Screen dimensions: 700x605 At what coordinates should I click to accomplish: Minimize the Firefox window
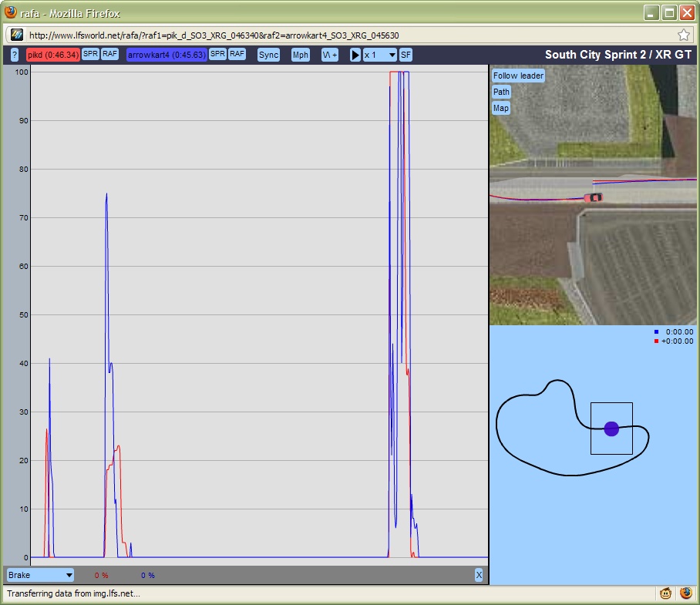coord(651,13)
